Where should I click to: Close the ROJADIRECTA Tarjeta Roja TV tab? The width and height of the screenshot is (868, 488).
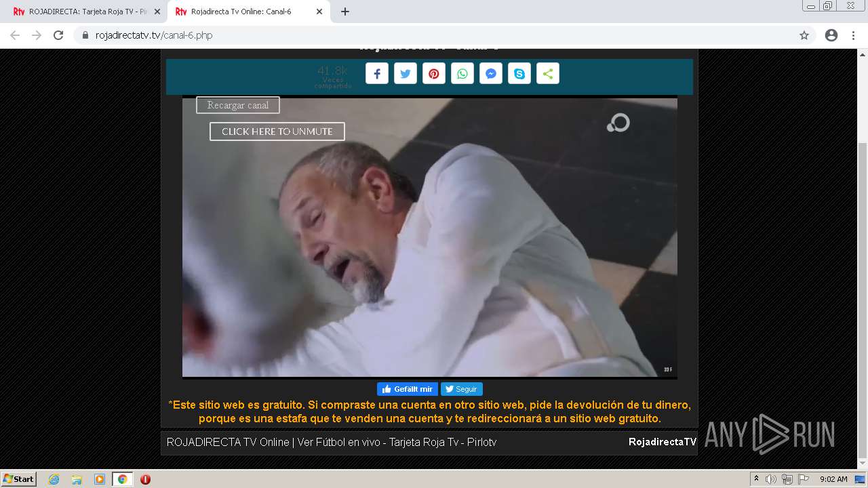pos(157,12)
